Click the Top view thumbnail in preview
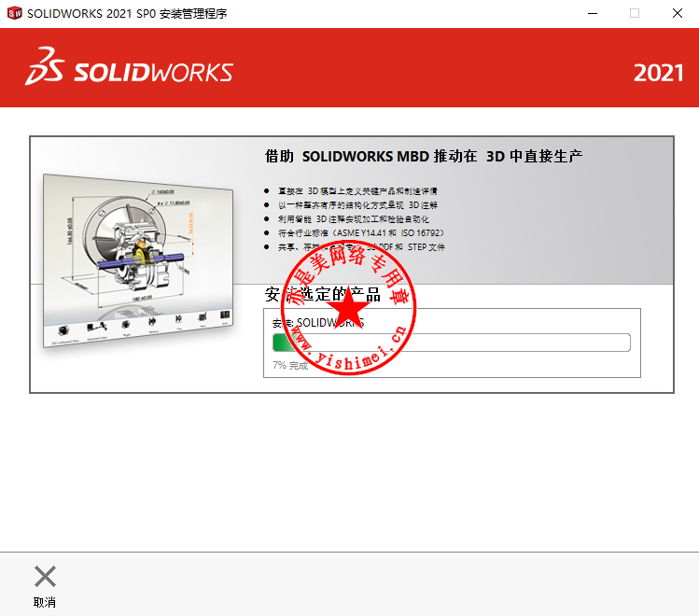699x616 pixels. pos(178,318)
